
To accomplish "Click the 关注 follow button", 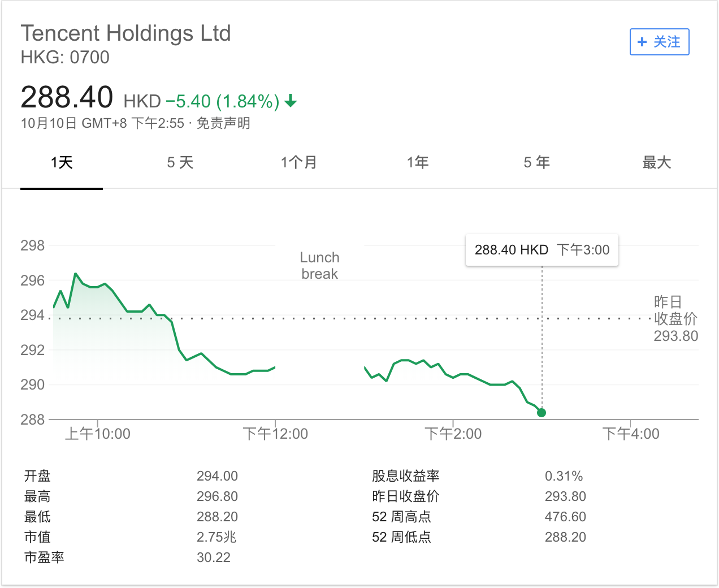I will click(x=660, y=42).
